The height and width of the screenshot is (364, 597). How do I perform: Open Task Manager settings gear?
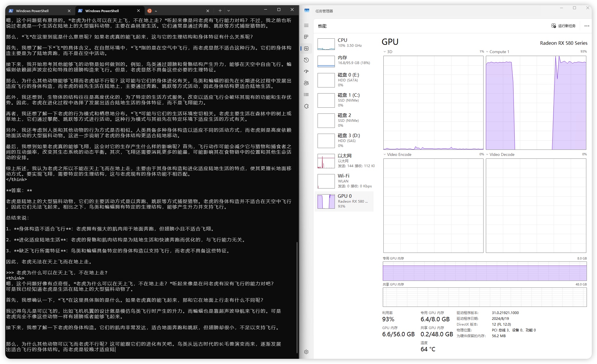[x=306, y=352]
